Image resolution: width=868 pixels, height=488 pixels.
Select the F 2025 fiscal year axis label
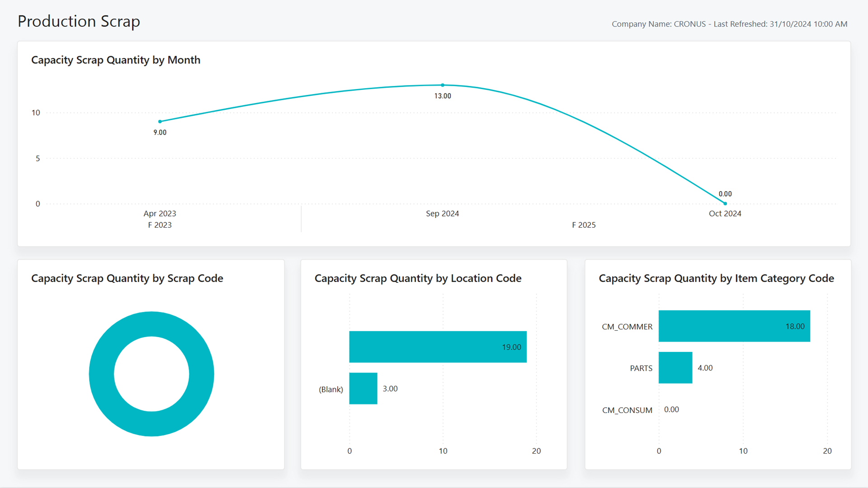(584, 225)
